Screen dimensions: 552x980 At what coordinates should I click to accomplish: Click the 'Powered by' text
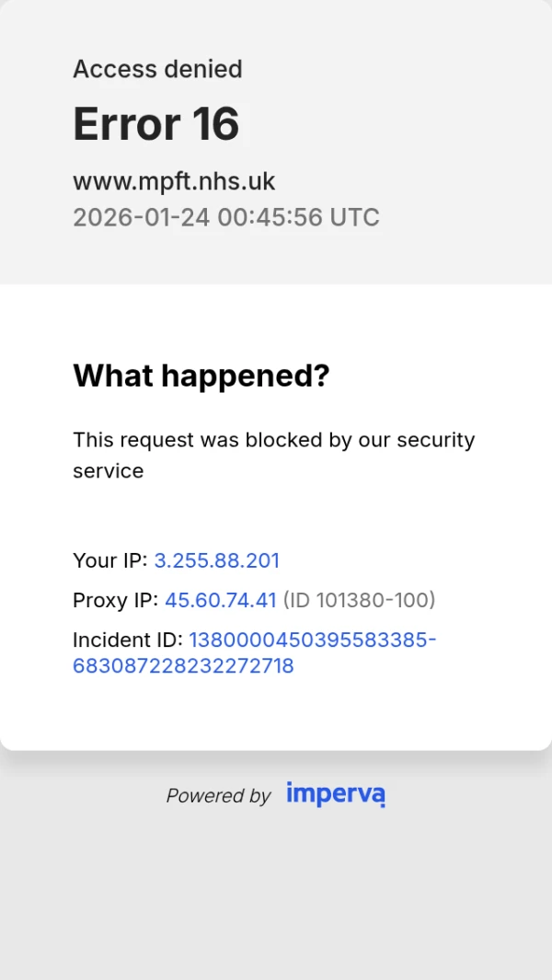(218, 796)
